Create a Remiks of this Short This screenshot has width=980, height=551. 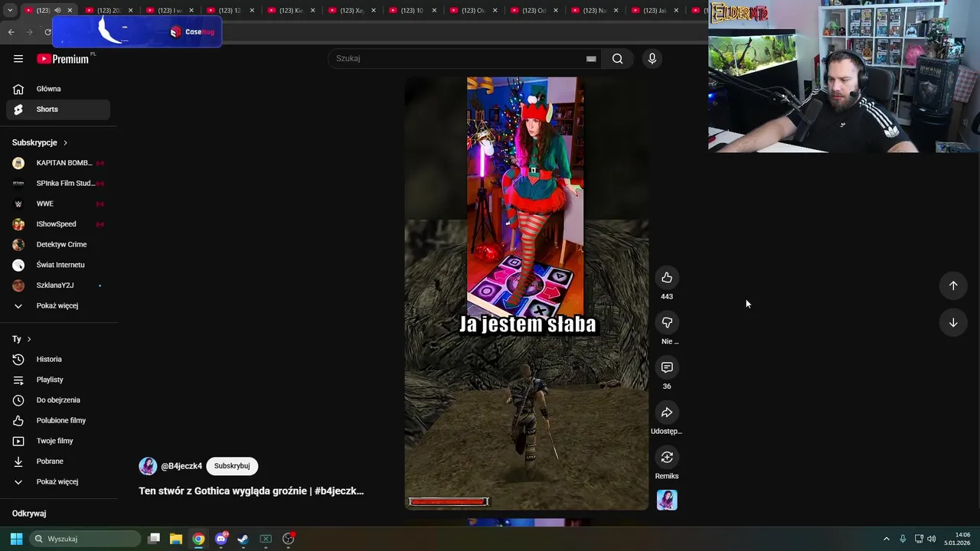click(667, 458)
